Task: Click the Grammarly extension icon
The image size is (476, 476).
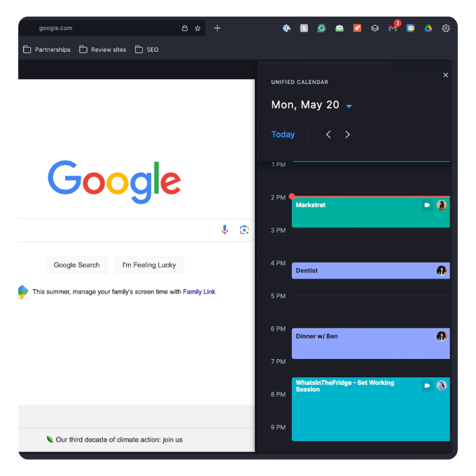Action: (x=321, y=28)
